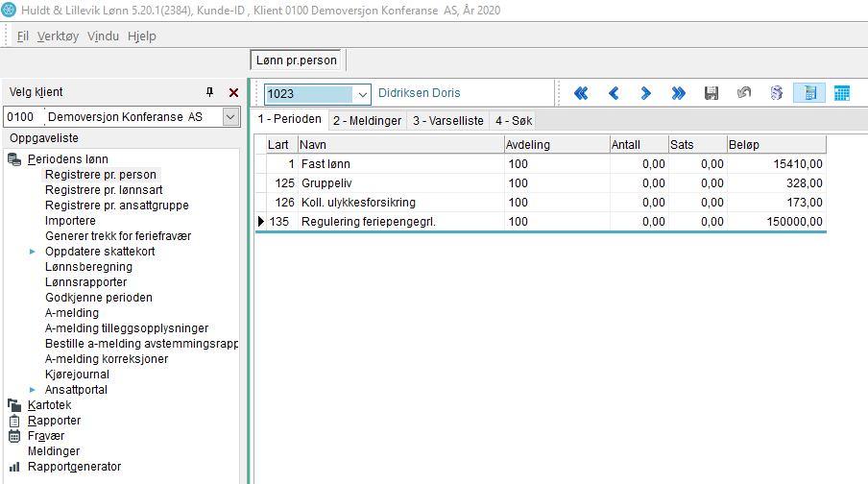The width and height of the screenshot is (868, 484).
Task: Jump to last employee record
Action: 679,93
